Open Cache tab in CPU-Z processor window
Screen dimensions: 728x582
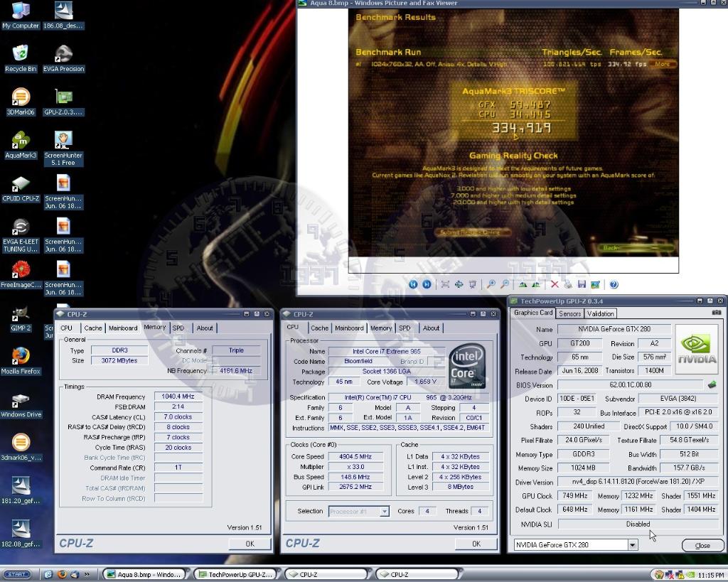319,328
